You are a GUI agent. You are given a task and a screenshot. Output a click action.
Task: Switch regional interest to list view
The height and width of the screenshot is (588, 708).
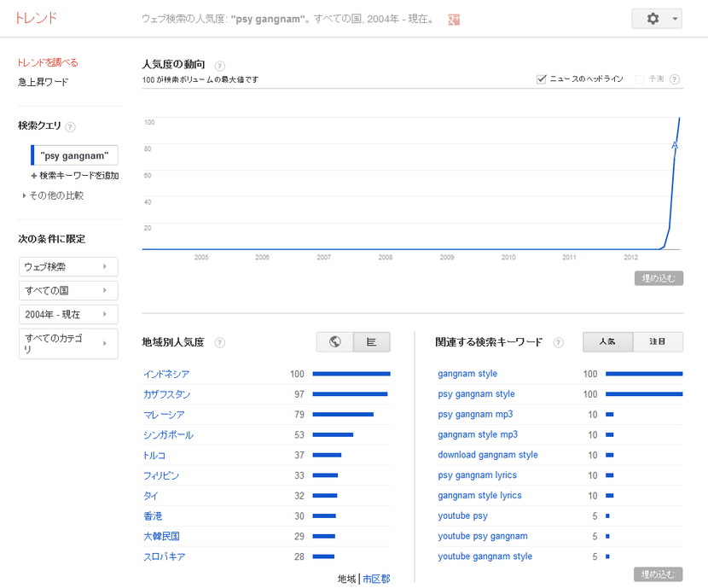(x=372, y=342)
